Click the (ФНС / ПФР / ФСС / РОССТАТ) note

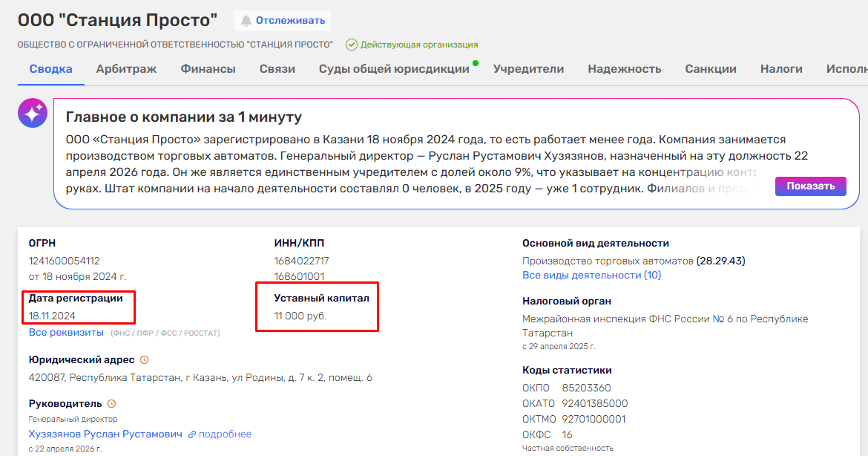[165, 333]
